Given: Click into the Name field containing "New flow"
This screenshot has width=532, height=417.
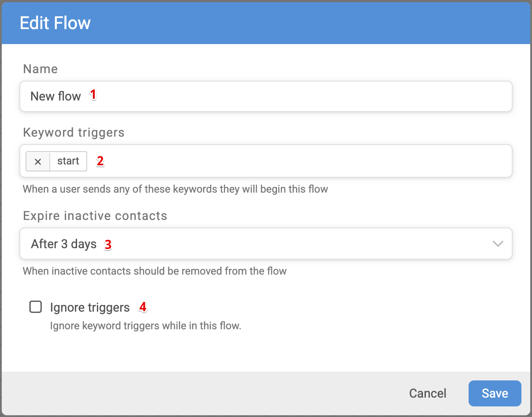Looking at the screenshot, I should (x=266, y=96).
